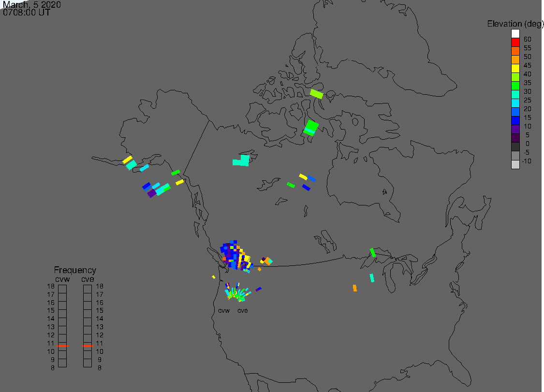The width and height of the screenshot is (544, 392).
Task: Click the '50' elevation legend label
Action: pyautogui.click(x=528, y=57)
